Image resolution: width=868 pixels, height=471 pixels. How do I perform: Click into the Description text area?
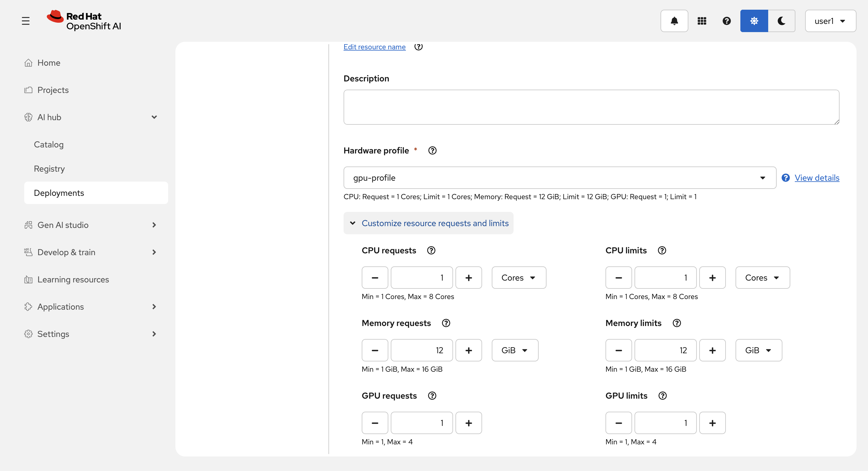[x=591, y=107]
